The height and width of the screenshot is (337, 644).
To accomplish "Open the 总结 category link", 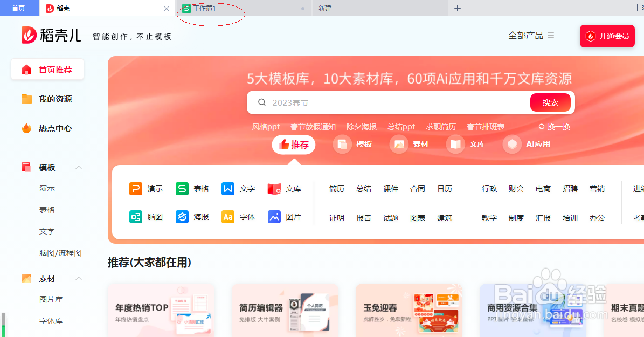I will pos(364,189).
